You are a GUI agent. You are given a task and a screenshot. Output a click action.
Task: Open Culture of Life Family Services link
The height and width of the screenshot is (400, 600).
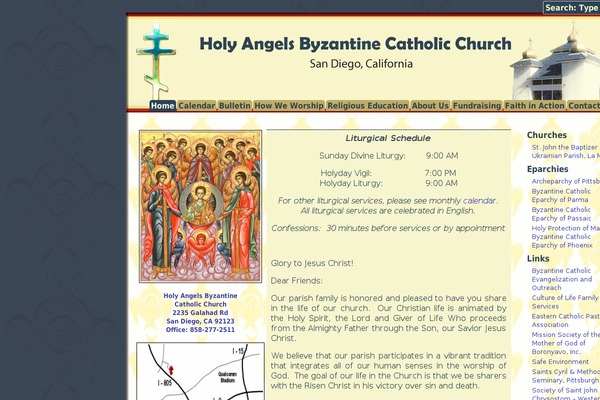566,302
